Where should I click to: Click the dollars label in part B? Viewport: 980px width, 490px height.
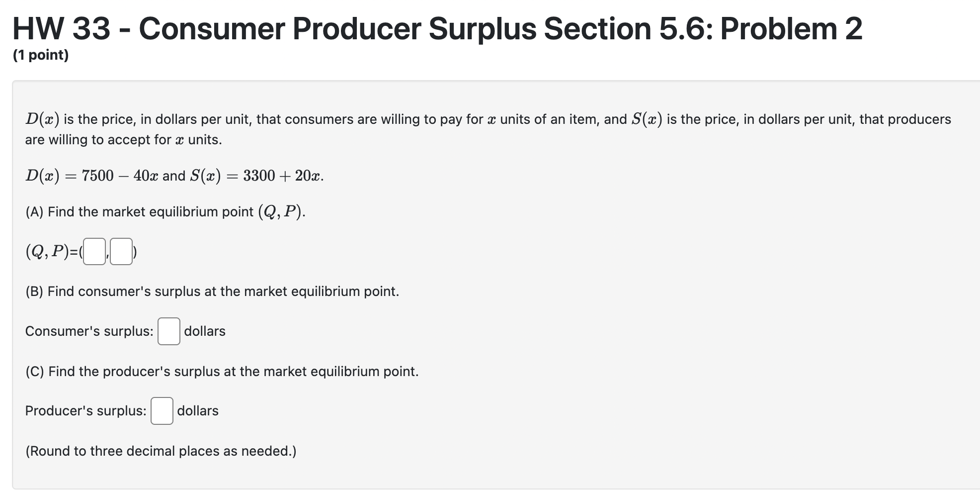(204, 330)
